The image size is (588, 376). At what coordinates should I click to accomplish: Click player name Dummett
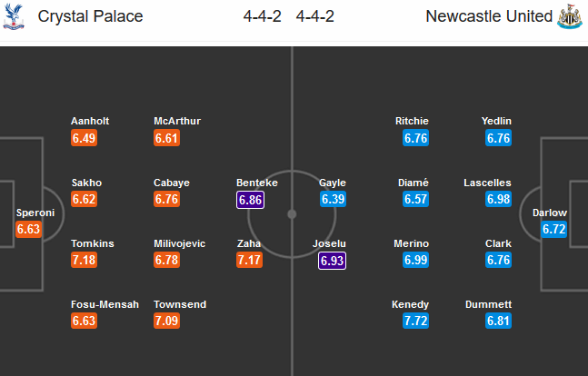tap(488, 304)
